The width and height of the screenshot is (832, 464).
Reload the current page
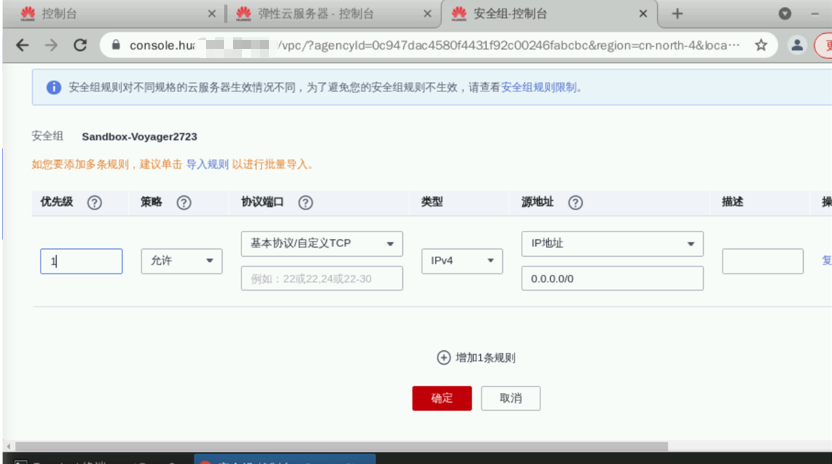point(80,45)
